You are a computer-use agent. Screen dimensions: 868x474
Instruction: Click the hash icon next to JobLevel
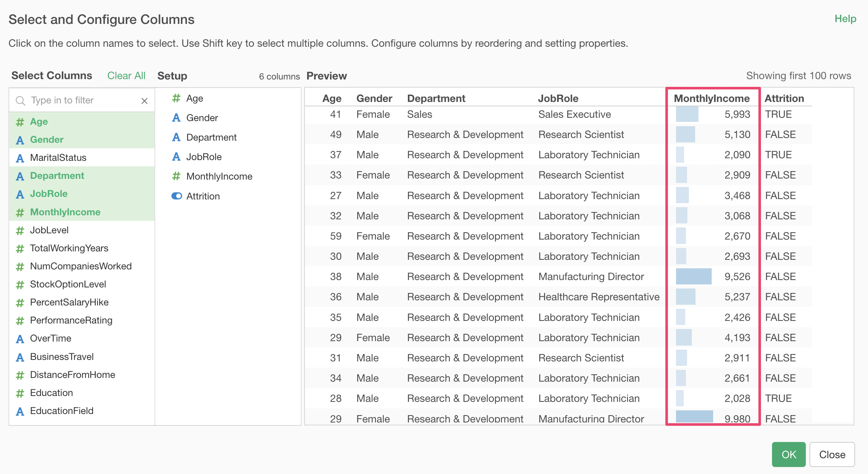[x=20, y=230]
